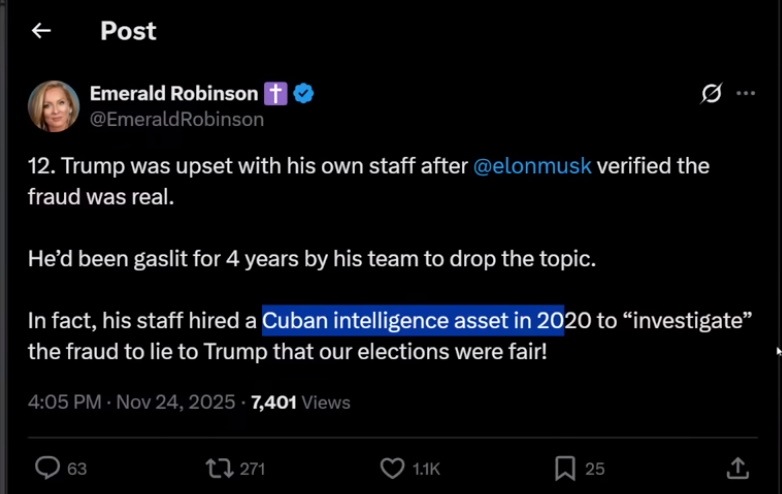
Task: Click the Grok slashed-circle icon
Action: [711, 94]
